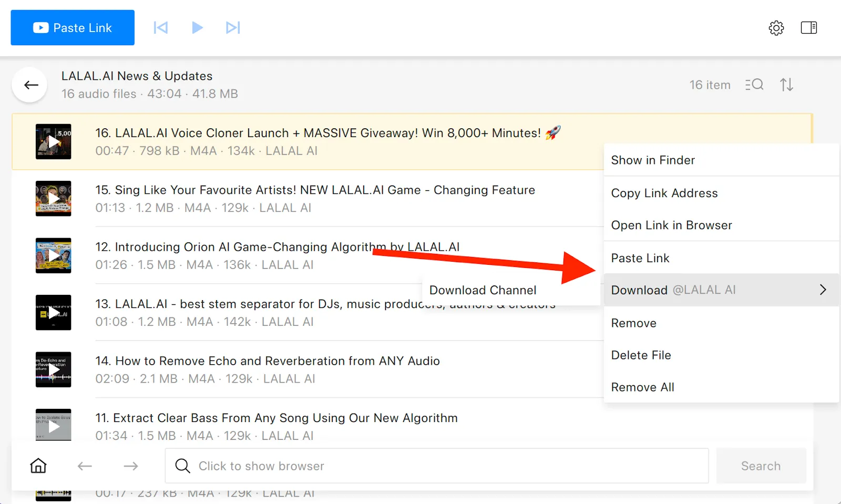Screen dimensions: 841x504
Task: Click the Paste Link button
Action: 73,27
